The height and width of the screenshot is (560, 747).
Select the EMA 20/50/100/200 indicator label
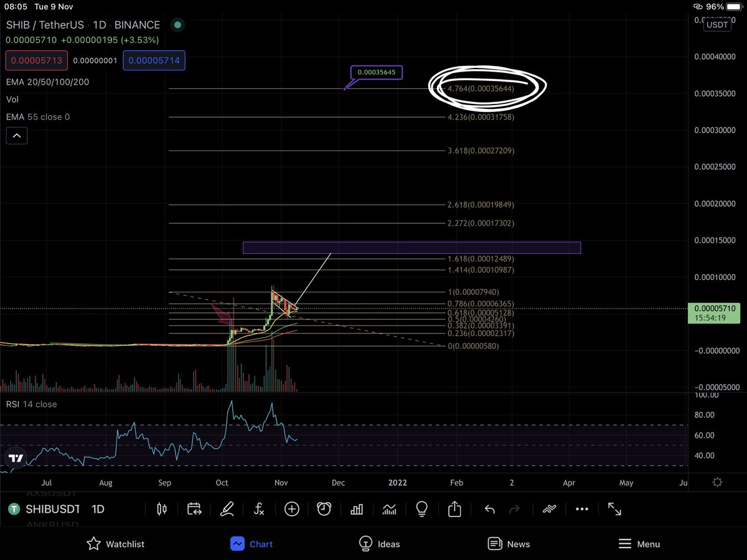pos(49,82)
